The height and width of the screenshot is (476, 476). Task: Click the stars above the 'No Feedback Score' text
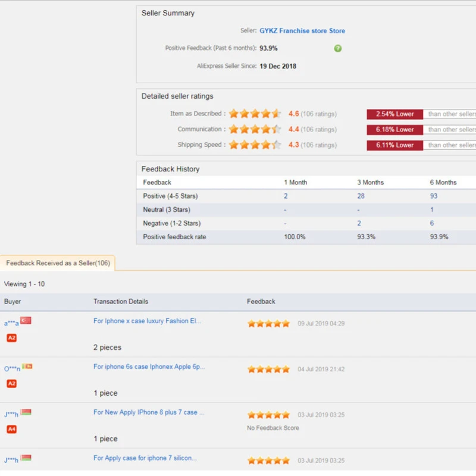[x=268, y=415]
